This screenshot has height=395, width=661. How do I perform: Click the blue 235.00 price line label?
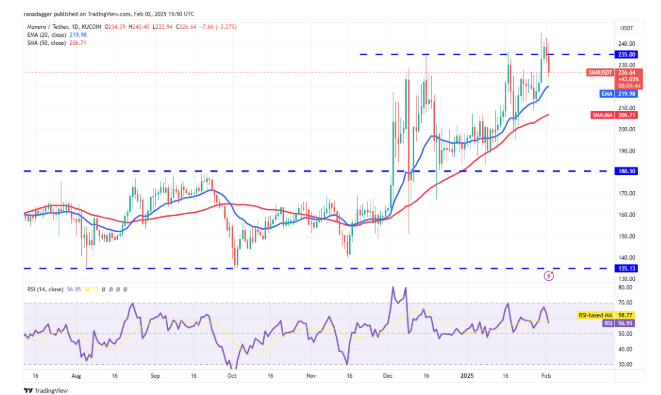tap(627, 54)
